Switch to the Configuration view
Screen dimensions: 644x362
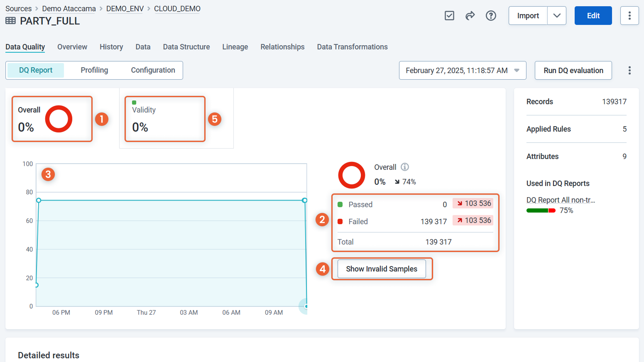click(x=153, y=70)
